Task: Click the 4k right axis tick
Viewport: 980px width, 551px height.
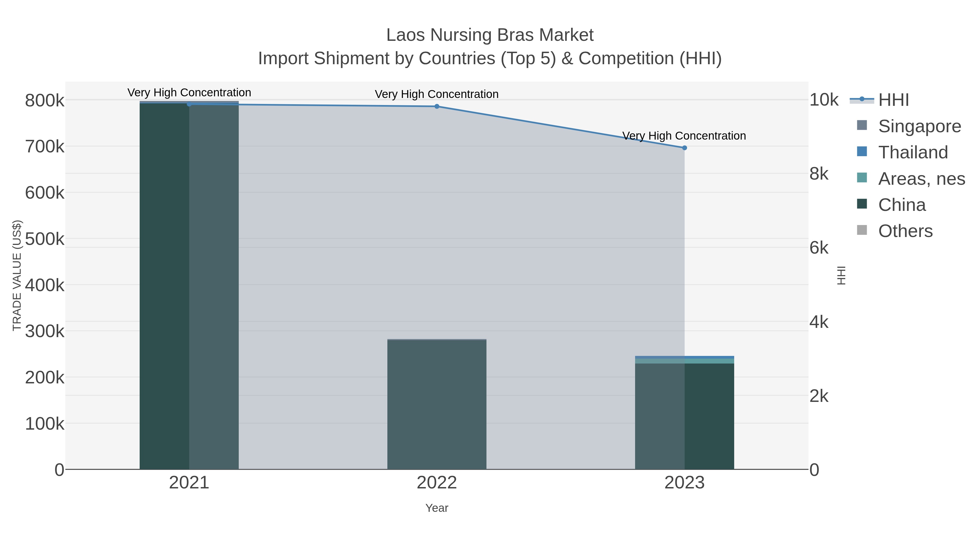Action: pyautogui.click(x=819, y=322)
